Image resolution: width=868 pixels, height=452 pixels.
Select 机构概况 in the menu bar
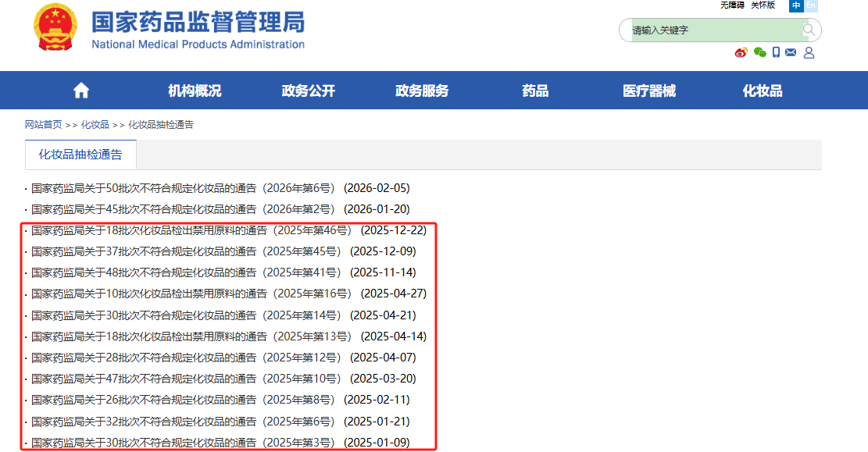(192, 90)
